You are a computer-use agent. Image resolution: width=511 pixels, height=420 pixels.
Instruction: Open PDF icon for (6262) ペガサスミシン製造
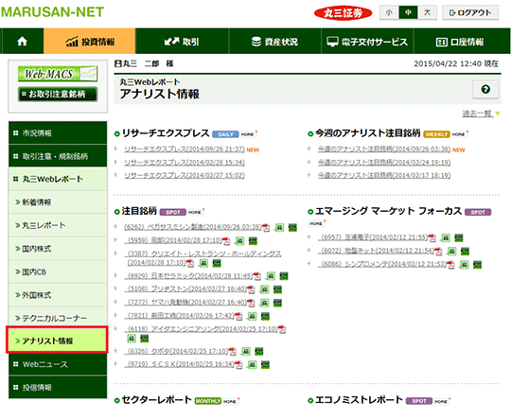tap(266, 227)
